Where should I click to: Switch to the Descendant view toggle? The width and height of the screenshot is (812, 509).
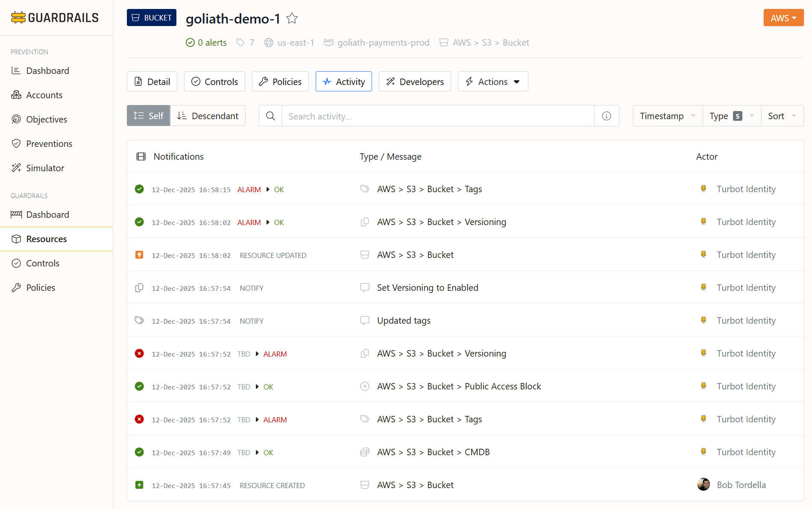pyautogui.click(x=208, y=115)
